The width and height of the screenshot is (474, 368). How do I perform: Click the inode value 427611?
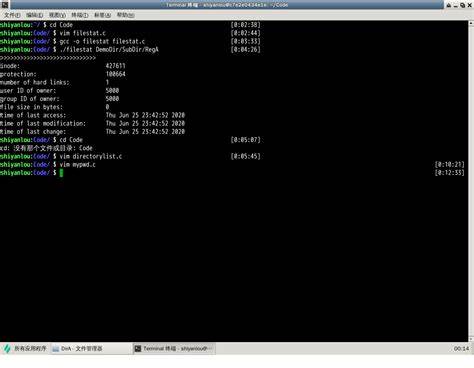tap(116, 66)
